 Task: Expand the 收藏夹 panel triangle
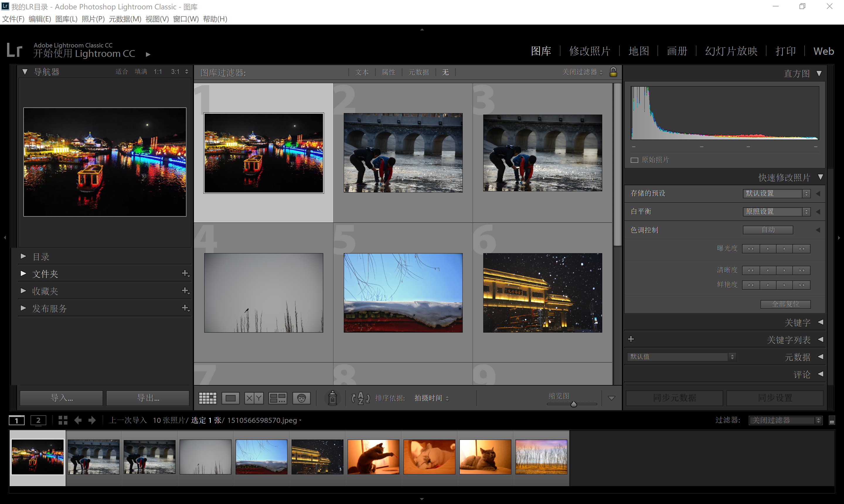23,291
